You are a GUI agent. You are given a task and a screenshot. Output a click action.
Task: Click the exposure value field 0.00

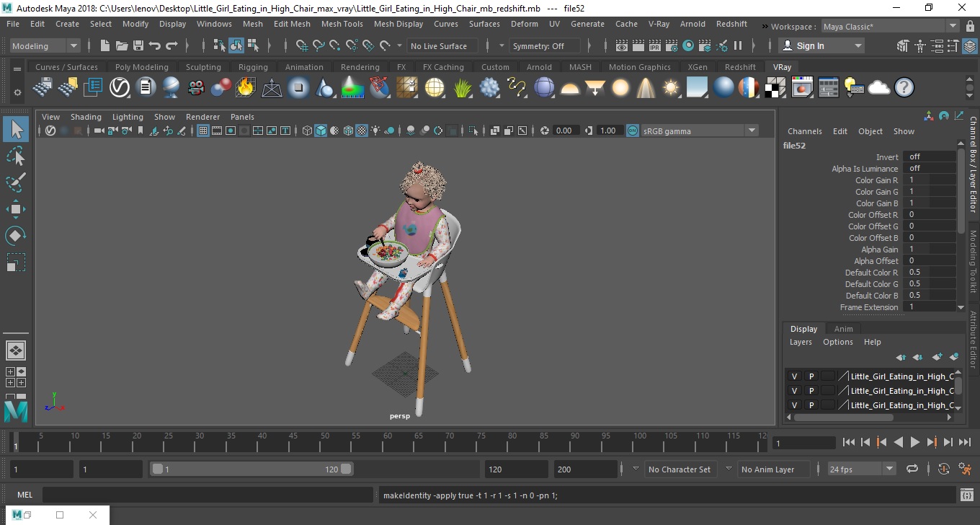566,131
